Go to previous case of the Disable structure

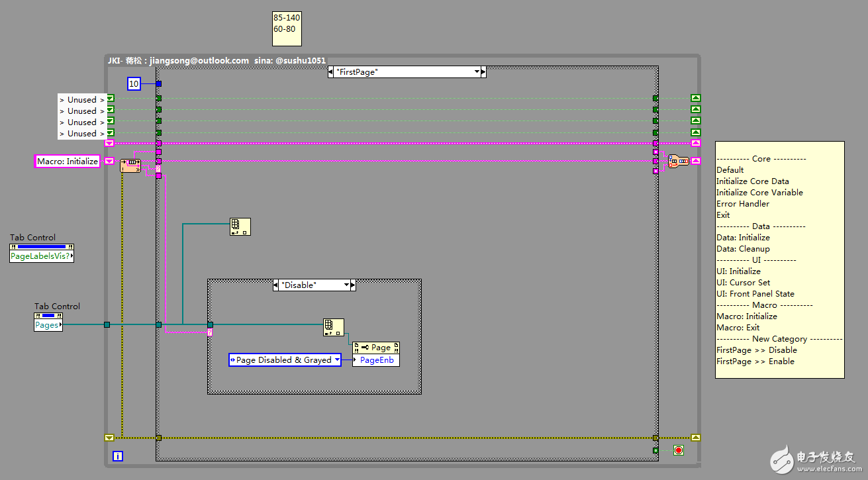point(276,285)
